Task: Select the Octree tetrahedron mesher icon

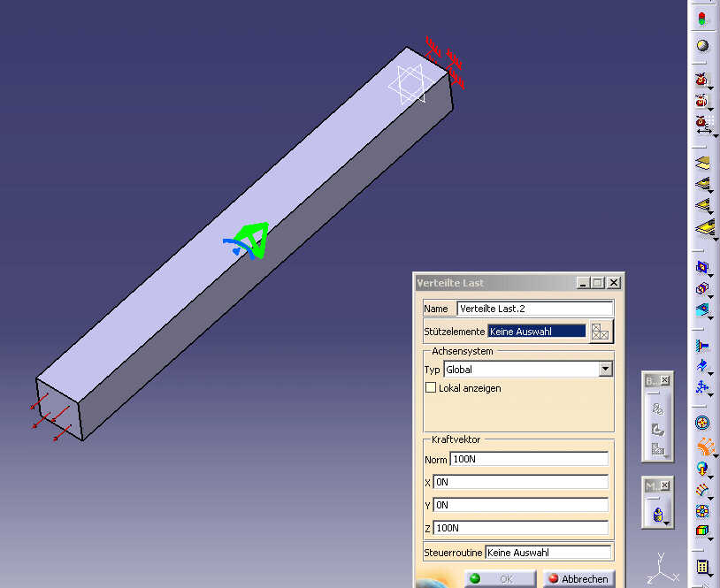Action: (701, 79)
